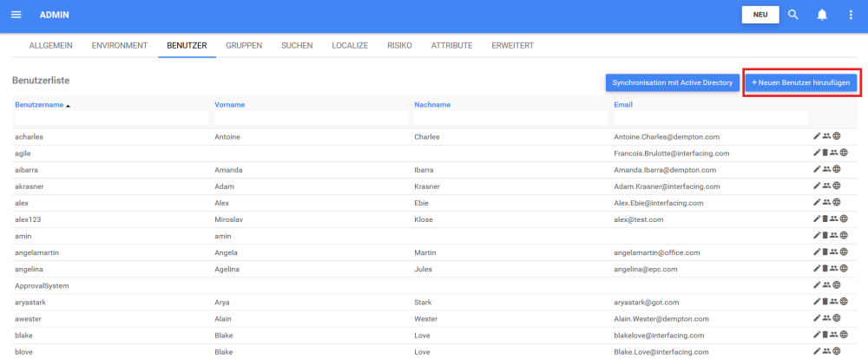
Task: Focus the Email column filter field
Action: point(709,118)
